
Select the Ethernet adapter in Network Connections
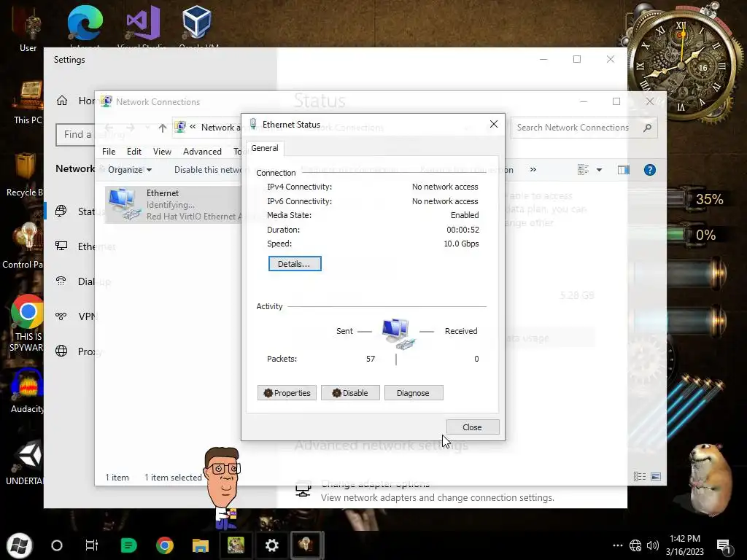tap(173, 205)
